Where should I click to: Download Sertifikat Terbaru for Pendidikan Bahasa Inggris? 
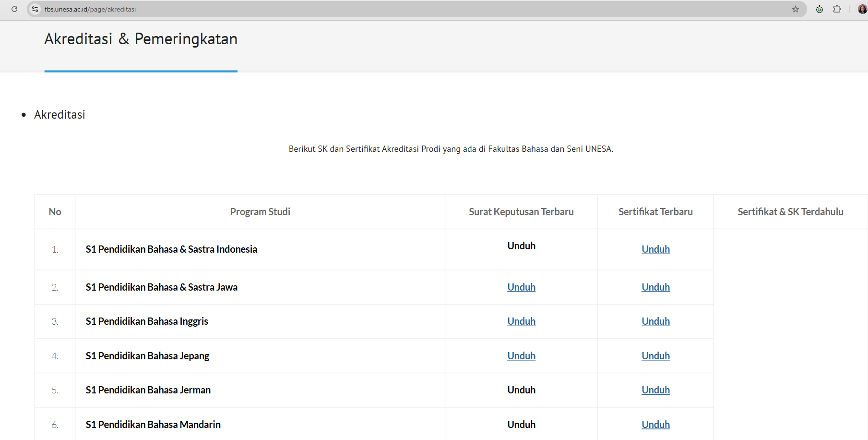[655, 321]
